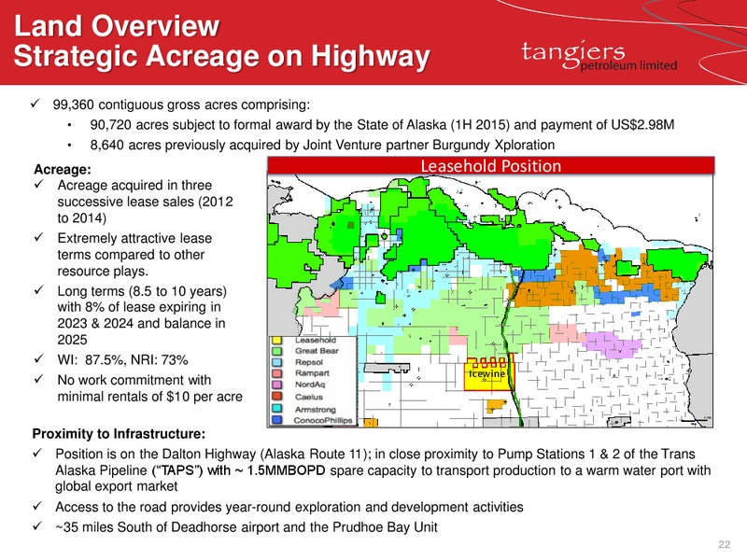747x560 pixels.
Task: Select the 'ConocoPhillips' legend label
Action: [x=323, y=421]
